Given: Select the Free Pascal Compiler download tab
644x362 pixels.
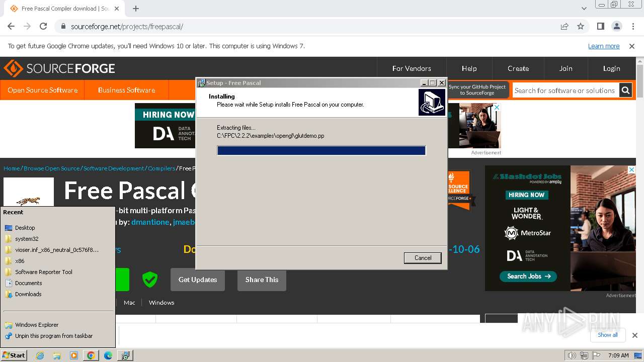Looking at the screenshot, I should tap(65, 9).
